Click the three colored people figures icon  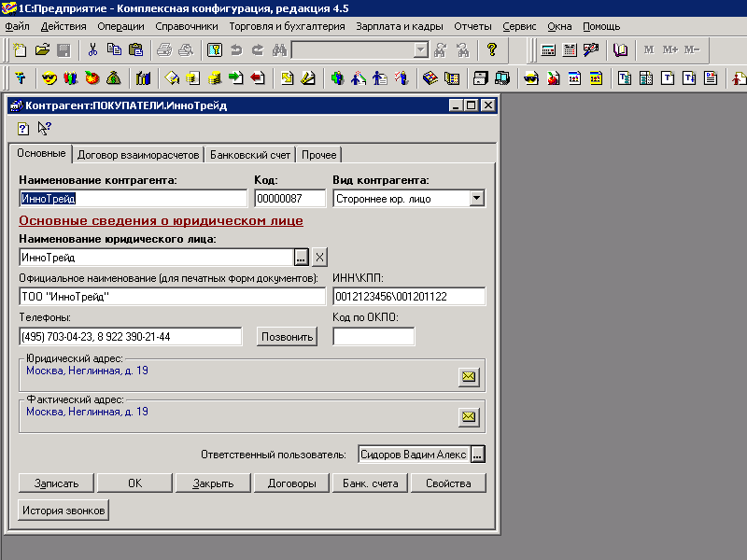click(71, 78)
